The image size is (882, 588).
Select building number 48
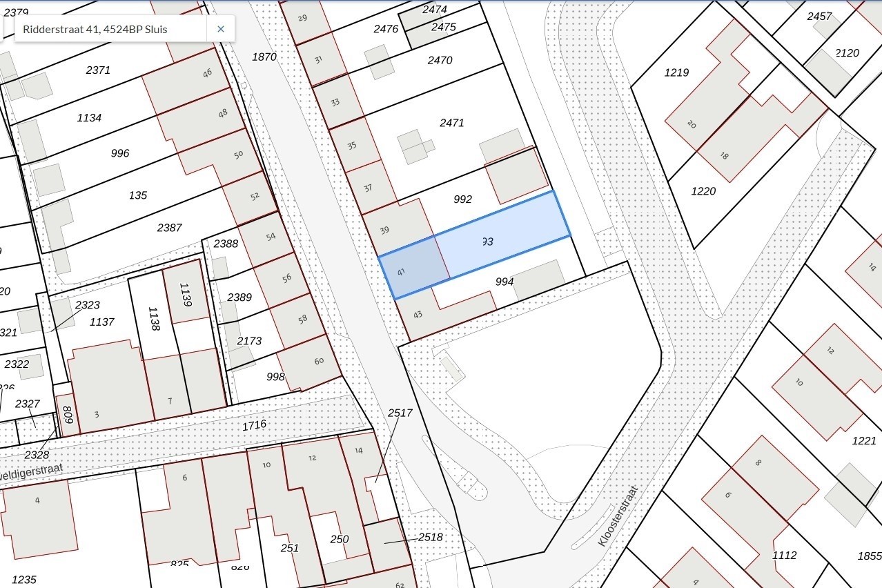point(223,113)
